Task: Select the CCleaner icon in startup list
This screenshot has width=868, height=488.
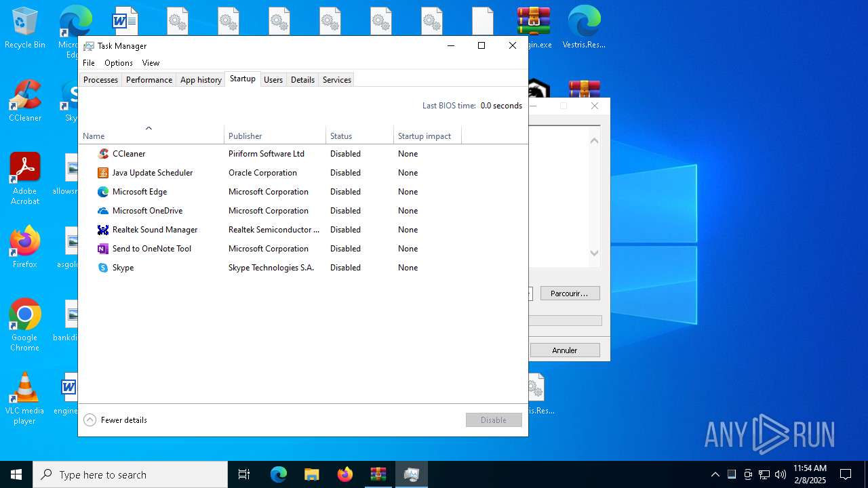Action: pos(103,154)
